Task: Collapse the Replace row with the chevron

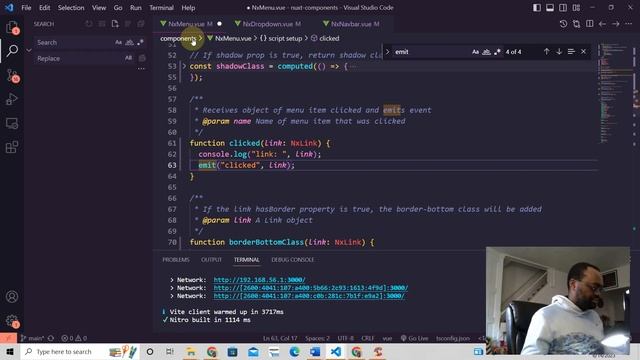Action: pos(29,50)
